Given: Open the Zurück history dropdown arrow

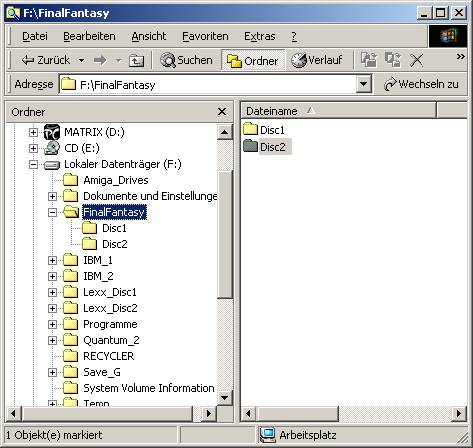Looking at the screenshot, I should coord(81,60).
